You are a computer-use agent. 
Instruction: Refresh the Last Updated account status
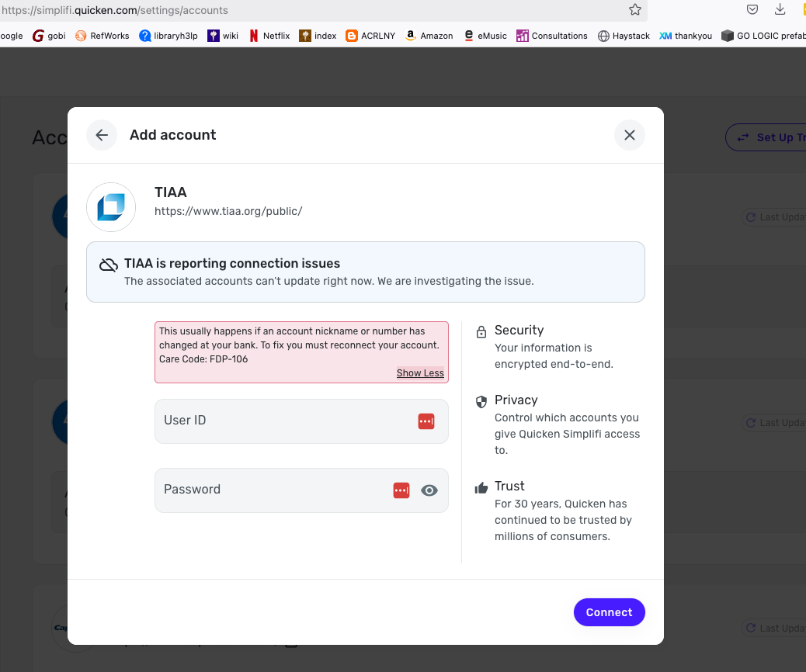tap(751, 216)
